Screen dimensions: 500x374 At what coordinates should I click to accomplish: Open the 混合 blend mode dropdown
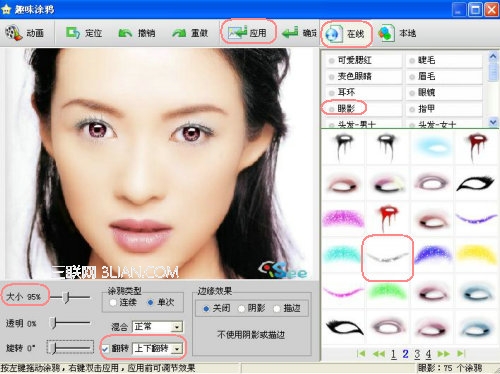(177, 327)
